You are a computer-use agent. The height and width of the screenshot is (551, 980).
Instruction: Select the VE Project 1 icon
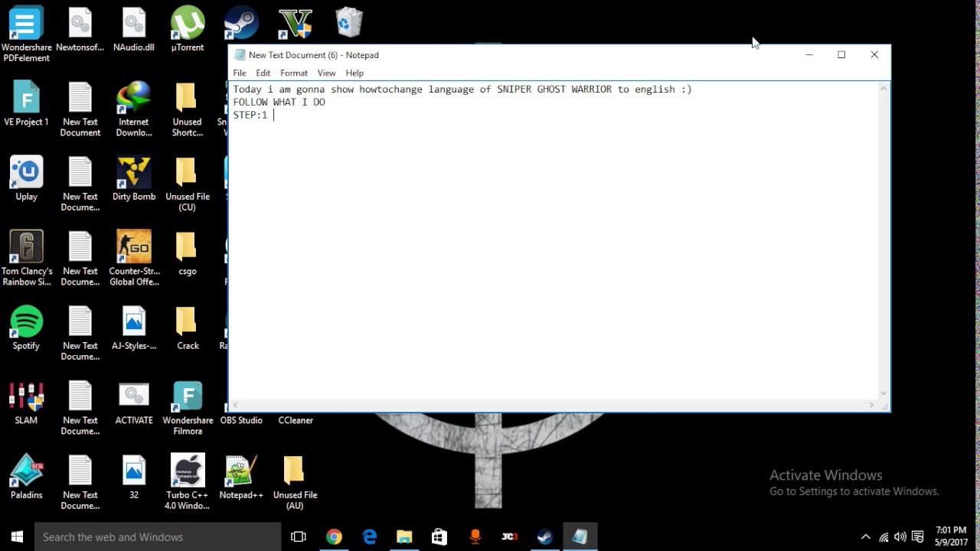click(26, 104)
